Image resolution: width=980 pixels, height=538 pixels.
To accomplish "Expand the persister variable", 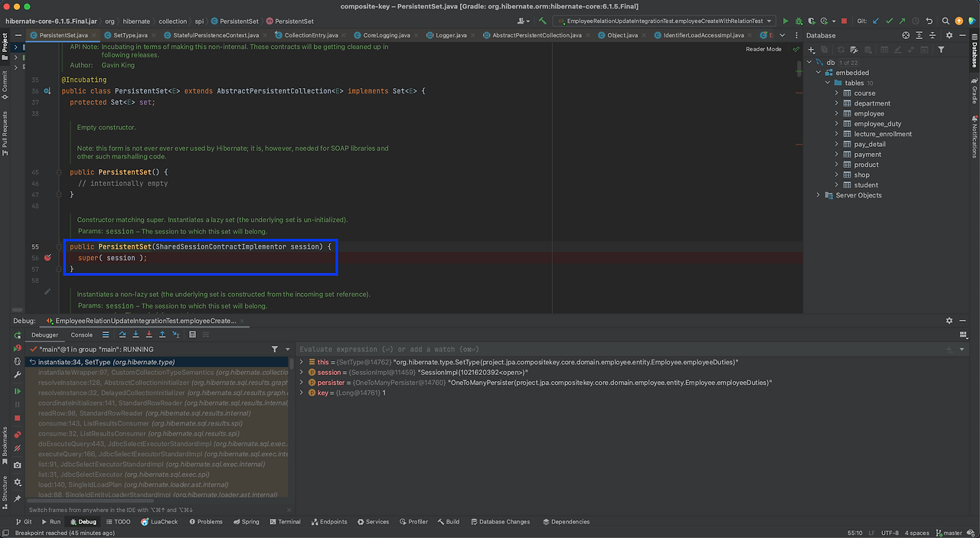I will point(302,382).
